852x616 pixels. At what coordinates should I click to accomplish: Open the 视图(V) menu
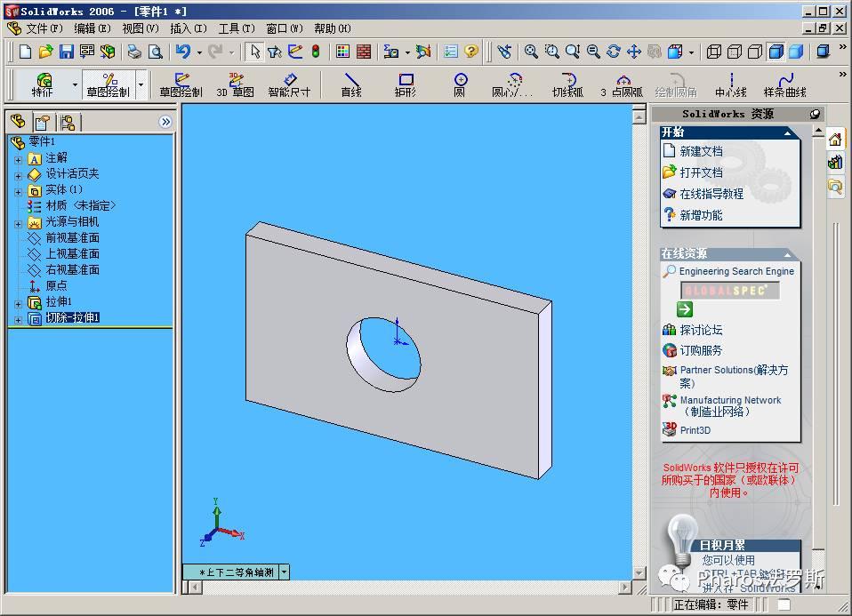pos(141,28)
